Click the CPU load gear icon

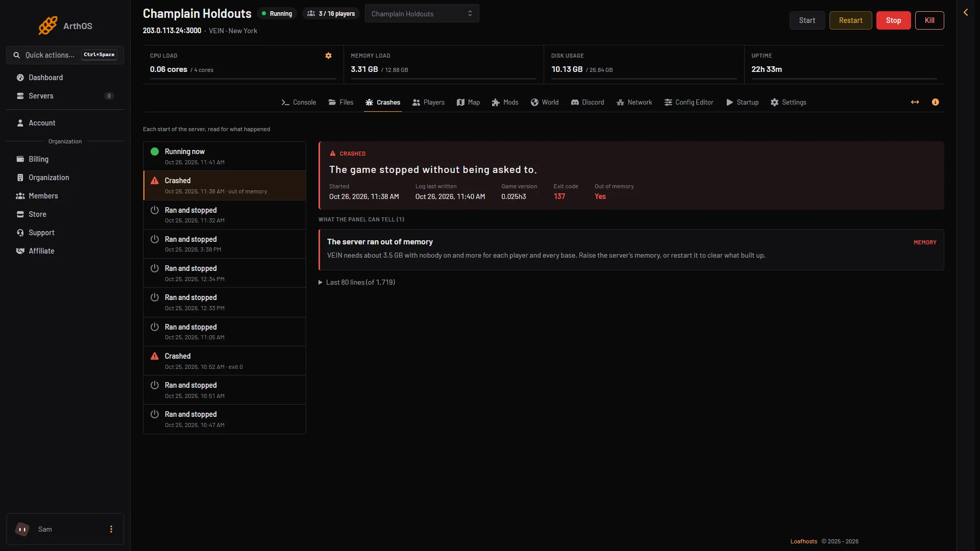pyautogui.click(x=328, y=56)
